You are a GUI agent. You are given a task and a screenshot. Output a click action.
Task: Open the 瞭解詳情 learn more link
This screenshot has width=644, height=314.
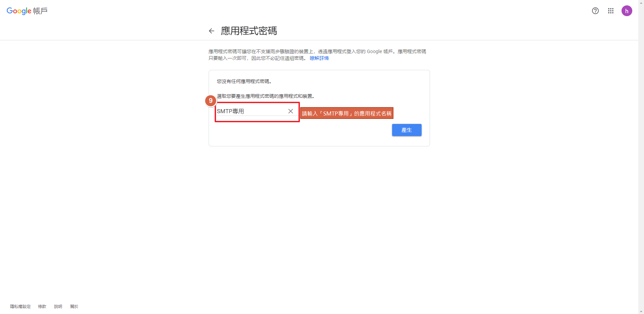point(319,58)
